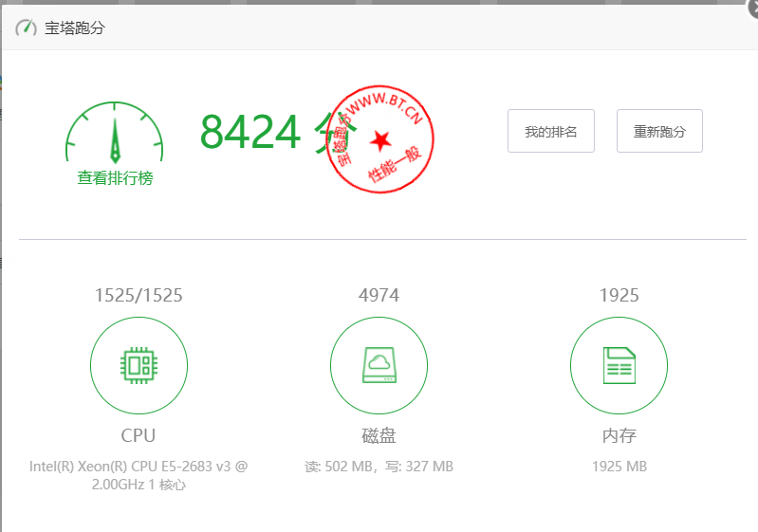Click the speedometer gauge icon above 查看排行榜
The height and width of the screenshot is (532, 758).
[115, 132]
